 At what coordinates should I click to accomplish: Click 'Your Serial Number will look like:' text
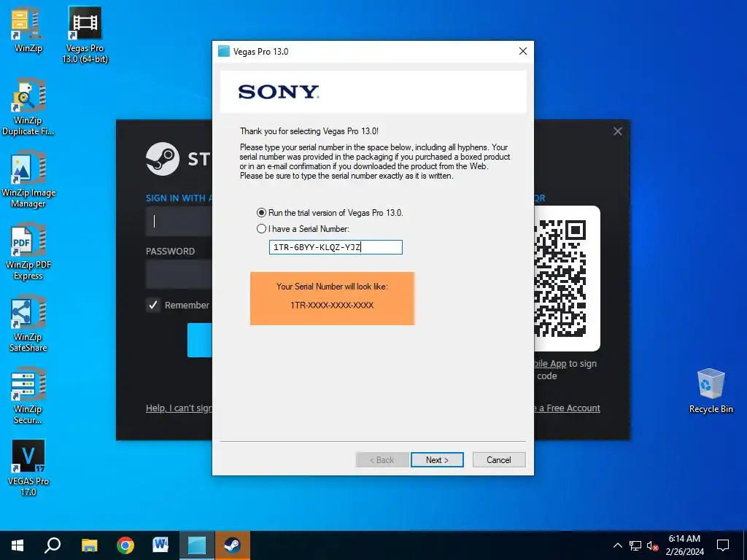332,287
